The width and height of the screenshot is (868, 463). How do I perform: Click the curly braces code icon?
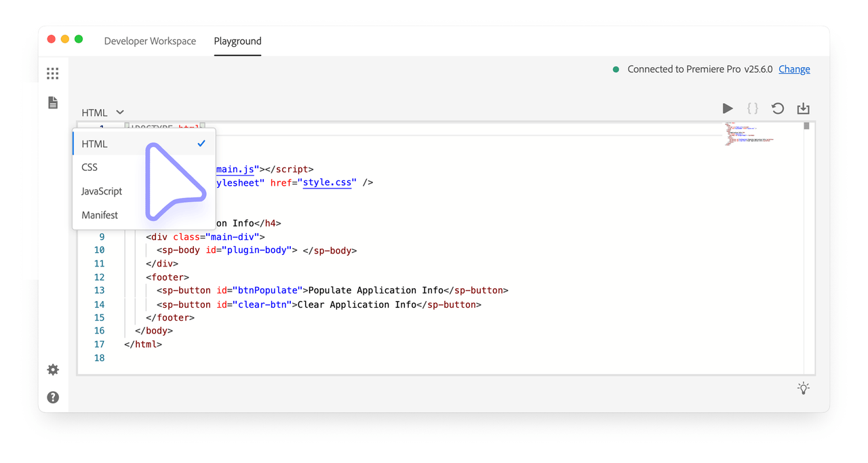pos(752,108)
